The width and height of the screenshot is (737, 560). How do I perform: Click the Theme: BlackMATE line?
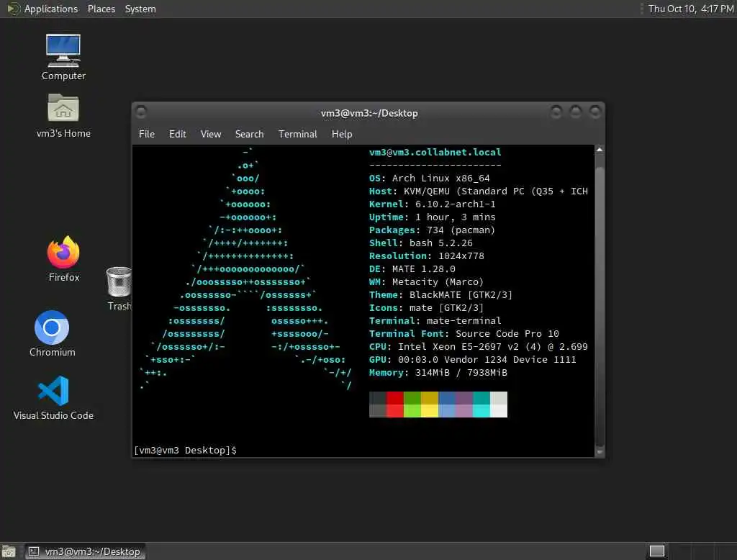(440, 295)
